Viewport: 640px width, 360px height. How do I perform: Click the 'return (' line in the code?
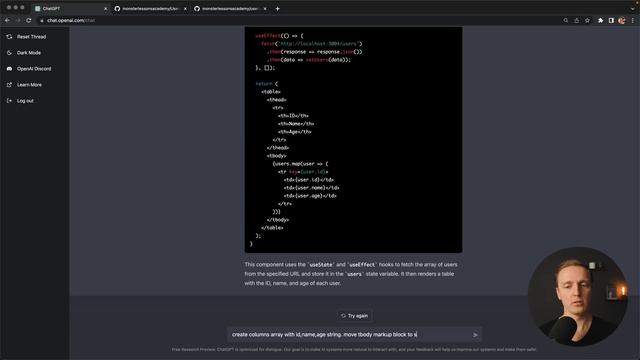267,84
